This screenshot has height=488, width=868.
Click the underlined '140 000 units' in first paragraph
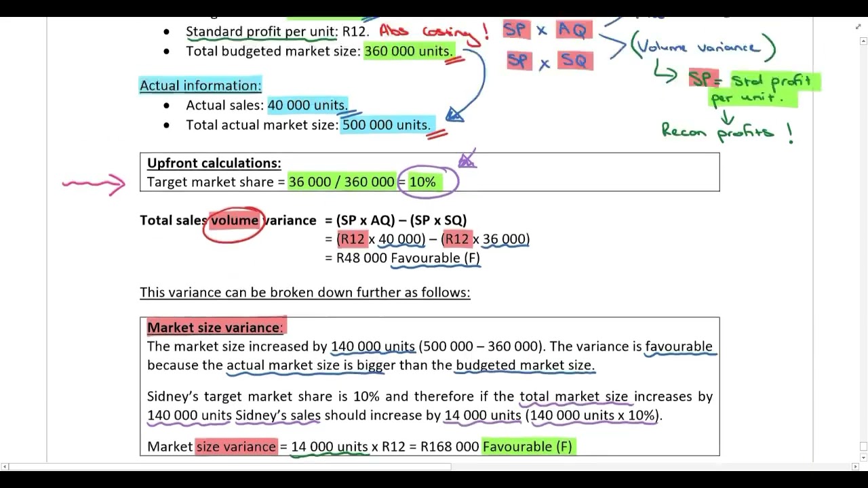pos(372,346)
